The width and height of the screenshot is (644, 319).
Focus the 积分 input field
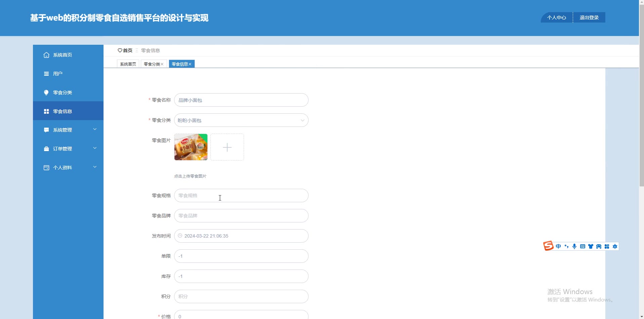coord(241,296)
